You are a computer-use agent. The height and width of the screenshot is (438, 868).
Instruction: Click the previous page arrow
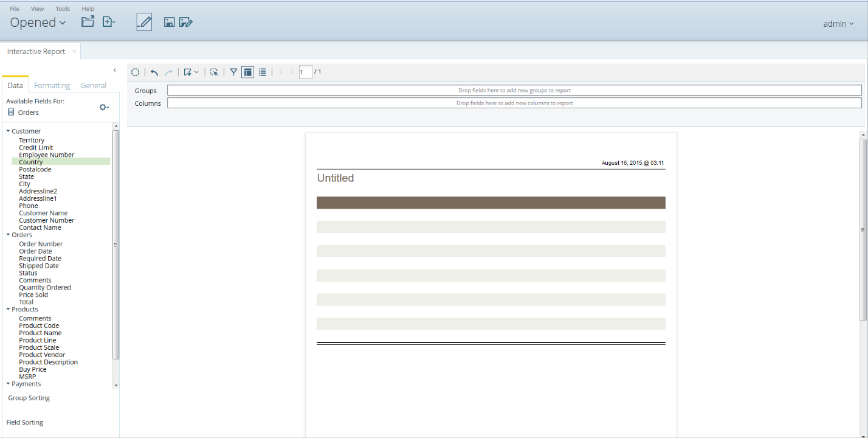pyautogui.click(x=281, y=72)
